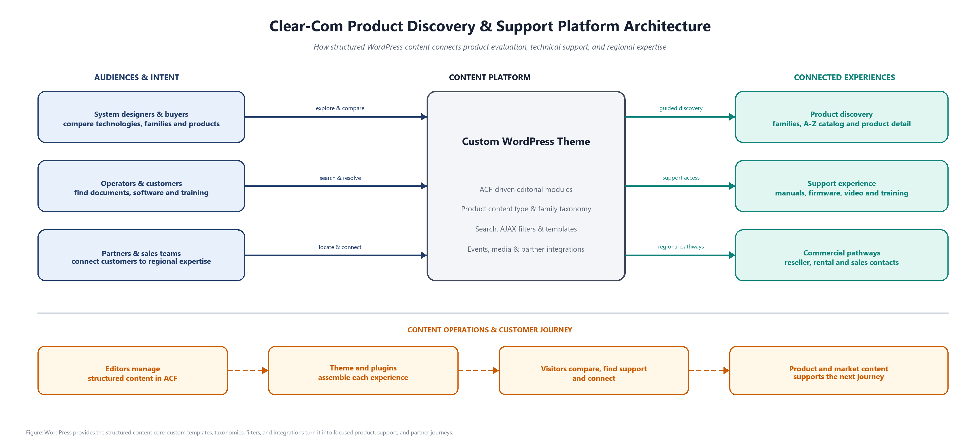The width and height of the screenshot is (980, 448).
Task: Select the Product and market content box
Action: point(838,371)
